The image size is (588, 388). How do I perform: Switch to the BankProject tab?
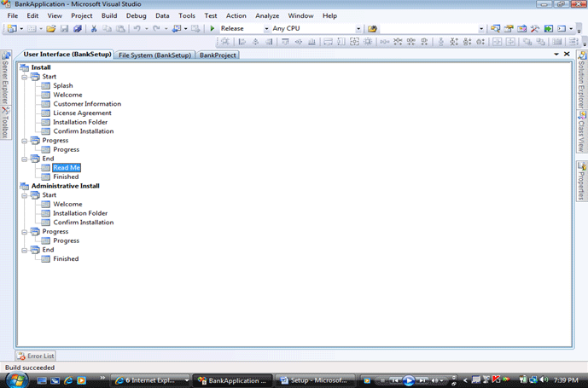[x=218, y=55]
